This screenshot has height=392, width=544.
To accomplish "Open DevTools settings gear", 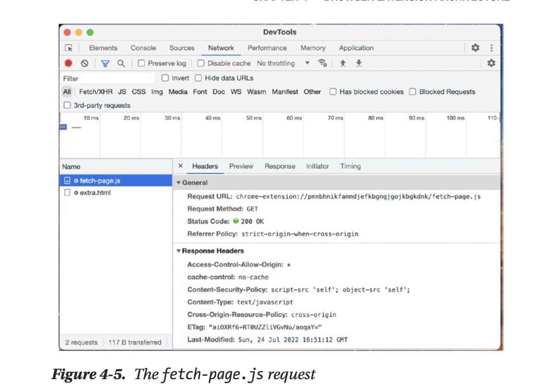I will (475, 48).
